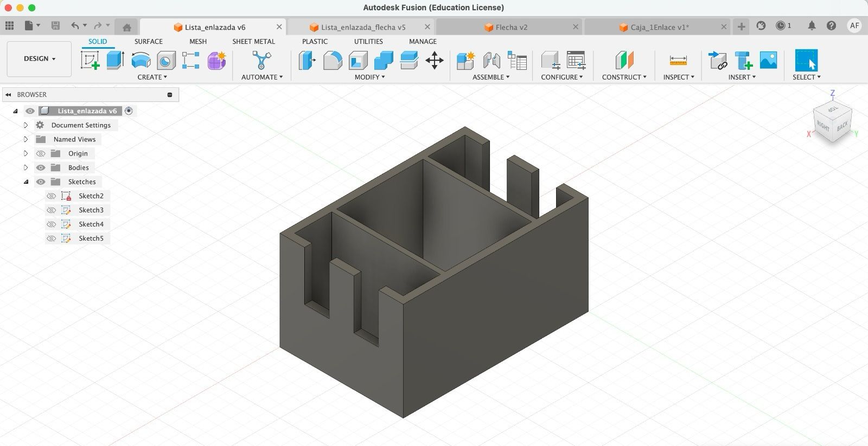Open the MODIFY dropdown menu
The image size is (868, 446).
(x=369, y=77)
